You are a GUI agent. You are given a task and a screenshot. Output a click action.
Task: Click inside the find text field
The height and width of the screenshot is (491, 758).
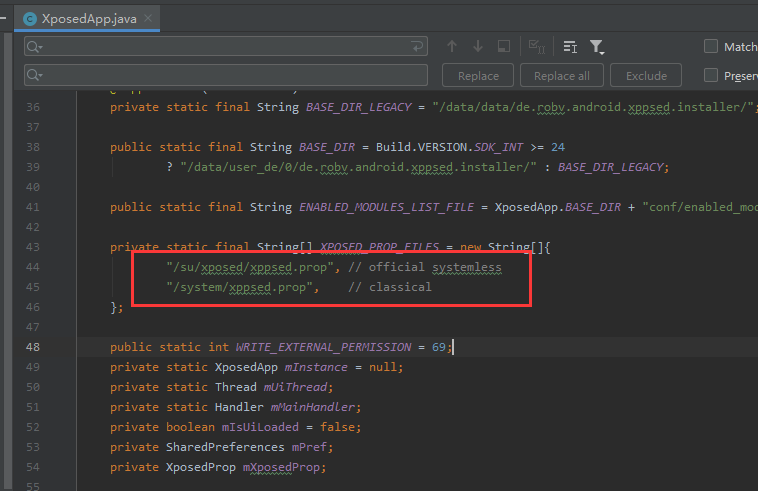226,46
